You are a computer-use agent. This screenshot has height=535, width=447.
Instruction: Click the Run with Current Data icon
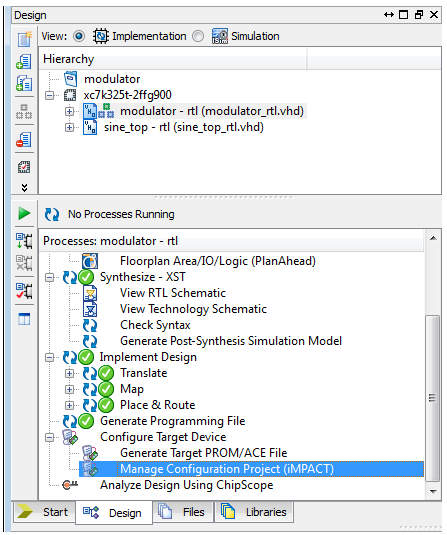[24, 241]
